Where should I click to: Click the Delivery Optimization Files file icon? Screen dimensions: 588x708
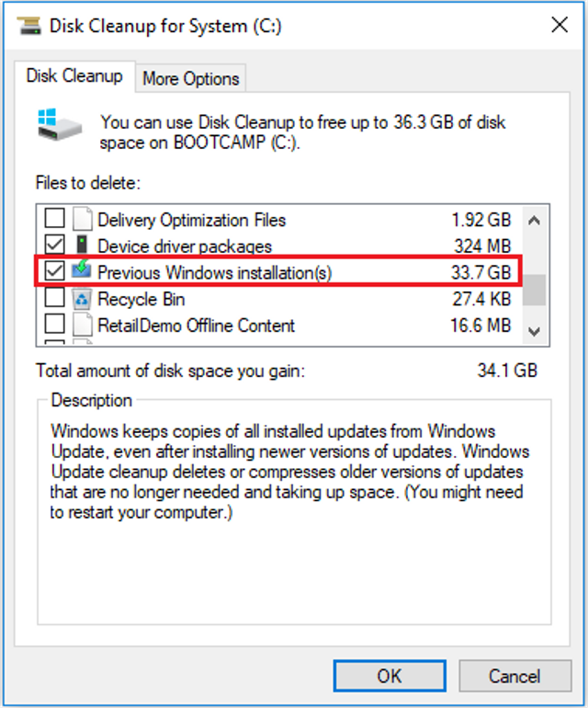tap(83, 220)
